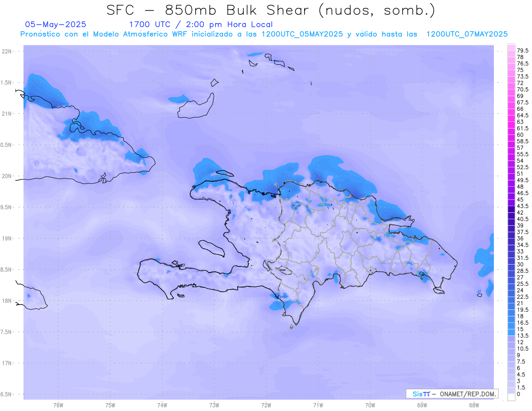Screen dimensions: 532x411
Task: Click the 79.5 value on the color scale
Action: coord(523,51)
